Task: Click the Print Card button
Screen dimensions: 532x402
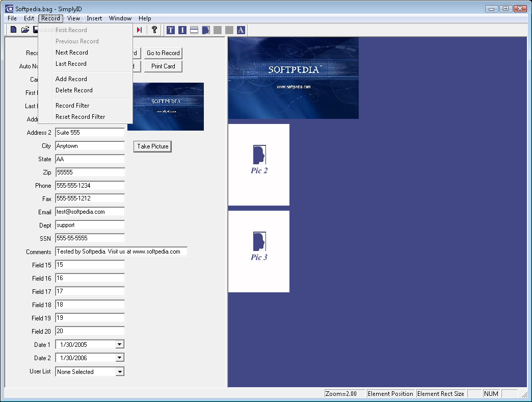Action: point(163,66)
